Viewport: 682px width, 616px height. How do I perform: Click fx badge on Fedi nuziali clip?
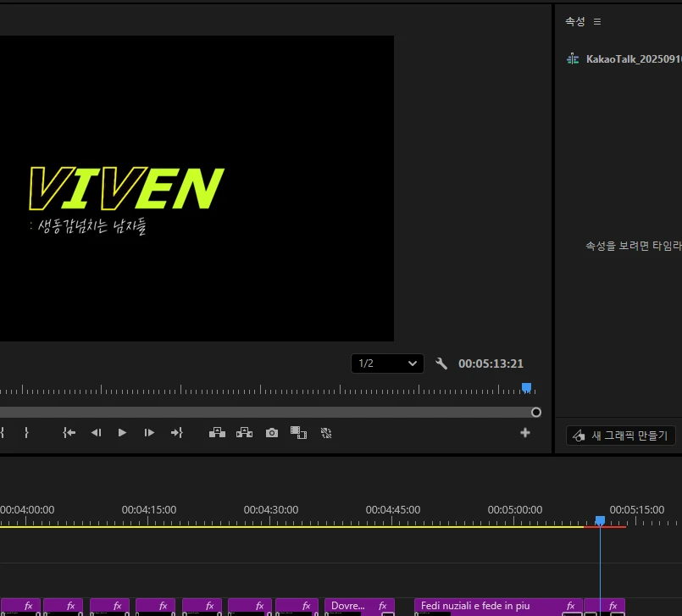(x=571, y=606)
